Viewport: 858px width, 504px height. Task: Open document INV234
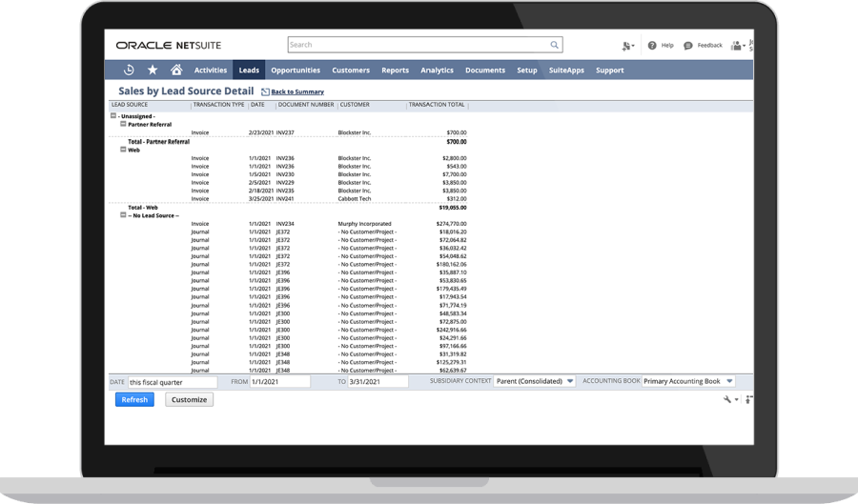click(285, 224)
